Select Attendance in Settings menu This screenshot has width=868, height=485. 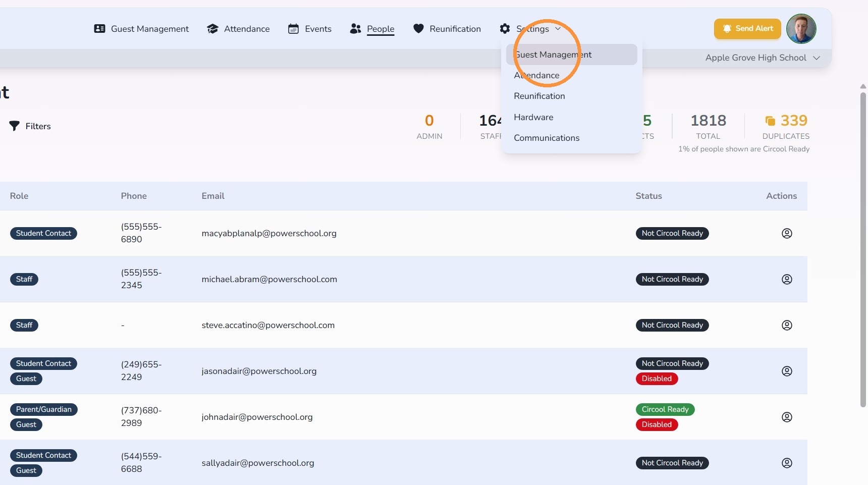point(571,75)
